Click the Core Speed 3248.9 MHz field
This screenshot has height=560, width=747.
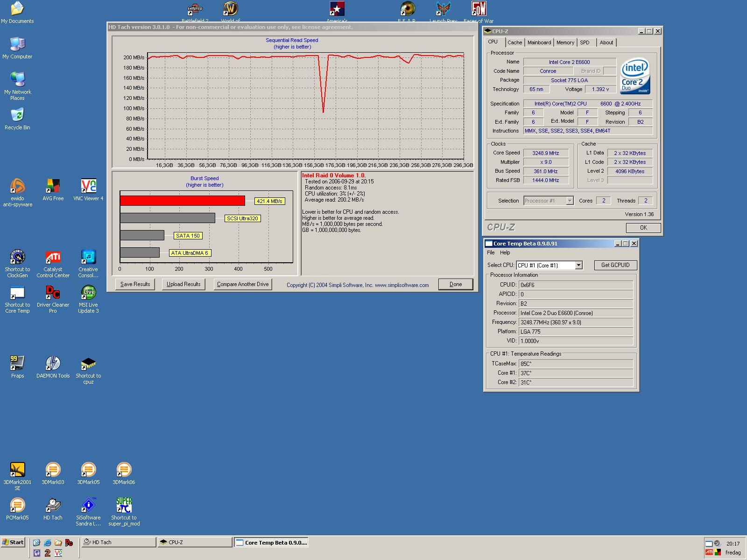546,153
